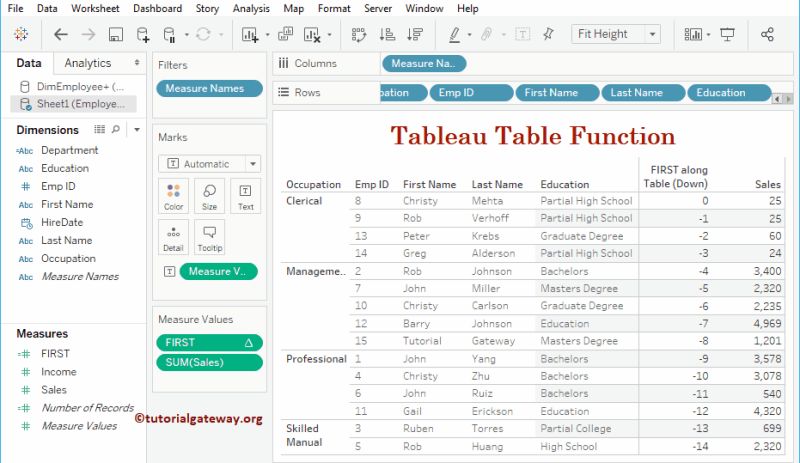Search fields with magnifier icon
This screenshot has width=800, height=463.
(x=116, y=130)
